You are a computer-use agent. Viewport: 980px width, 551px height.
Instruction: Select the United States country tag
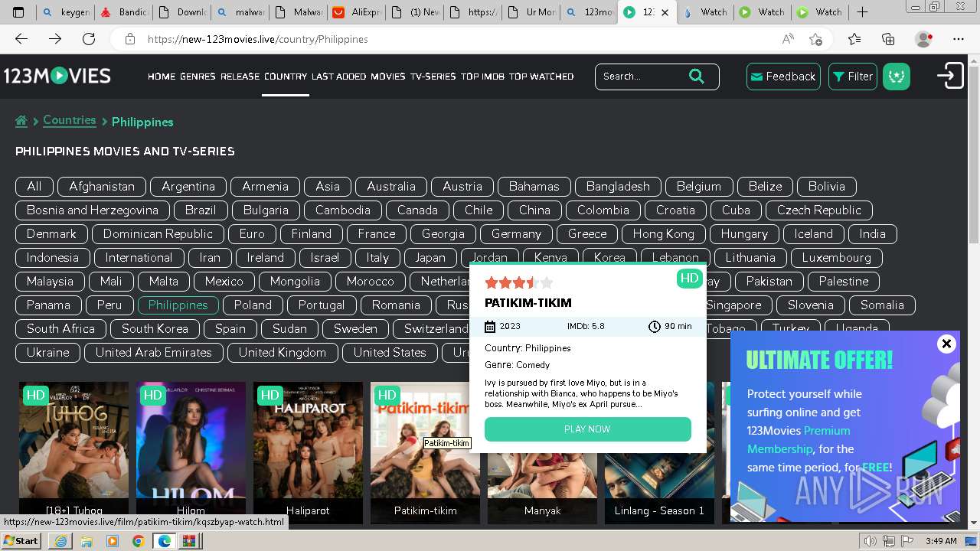tap(389, 352)
